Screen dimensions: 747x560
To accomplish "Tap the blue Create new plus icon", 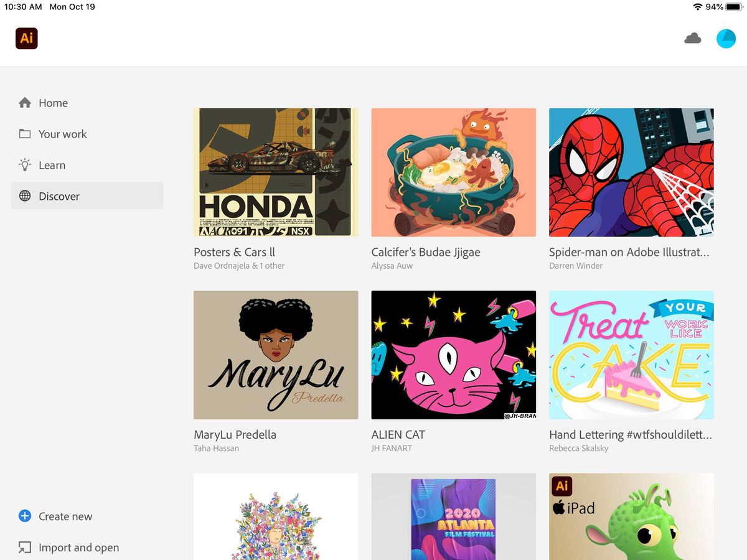I will (25, 516).
